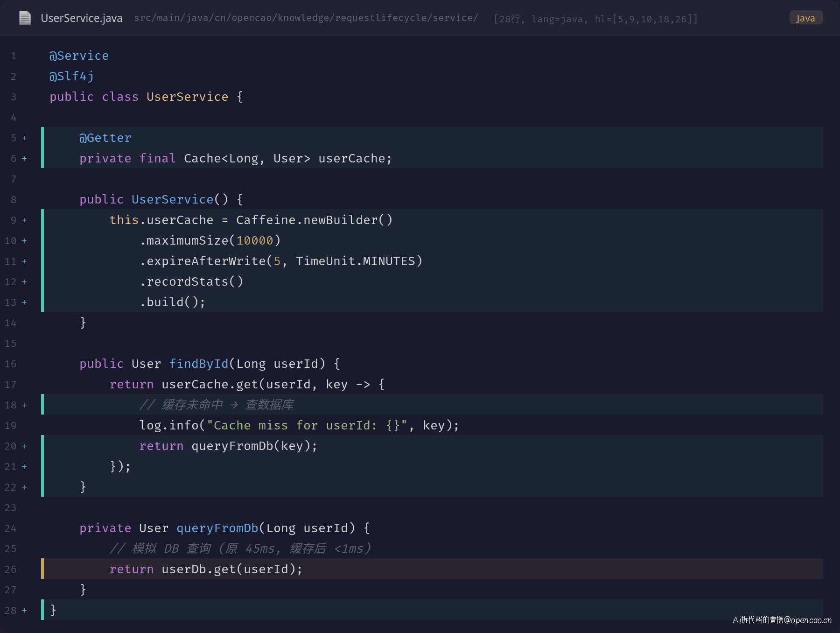The height and width of the screenshot is (633, 840).
Task: Click the Java language badge
Action: (x=806, y=18)
